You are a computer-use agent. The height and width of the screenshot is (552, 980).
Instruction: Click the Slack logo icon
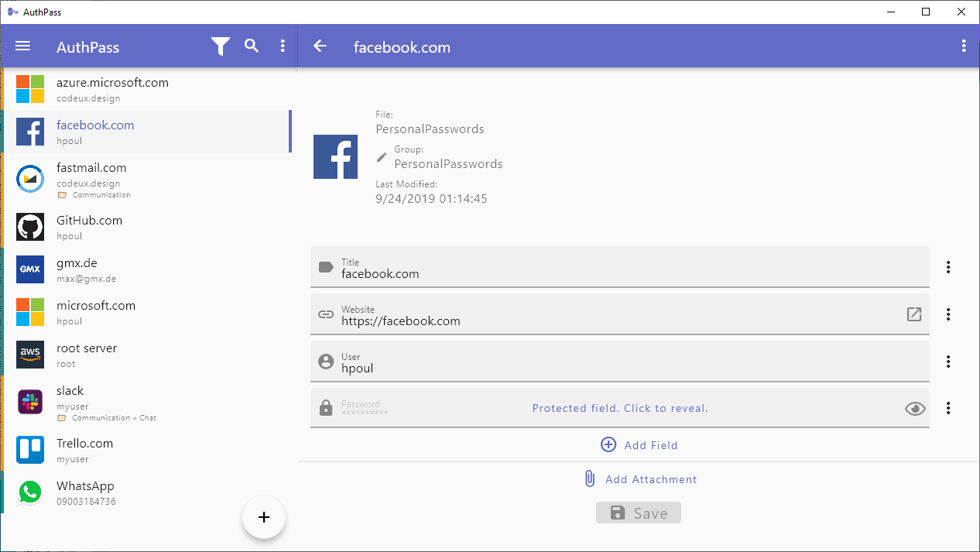[30, 401]
